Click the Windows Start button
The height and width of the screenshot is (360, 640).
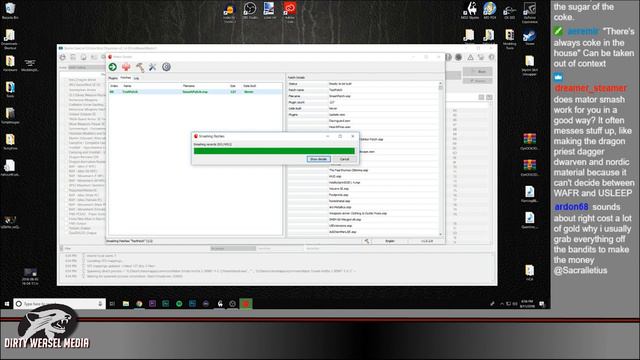(x=7, y=304)
